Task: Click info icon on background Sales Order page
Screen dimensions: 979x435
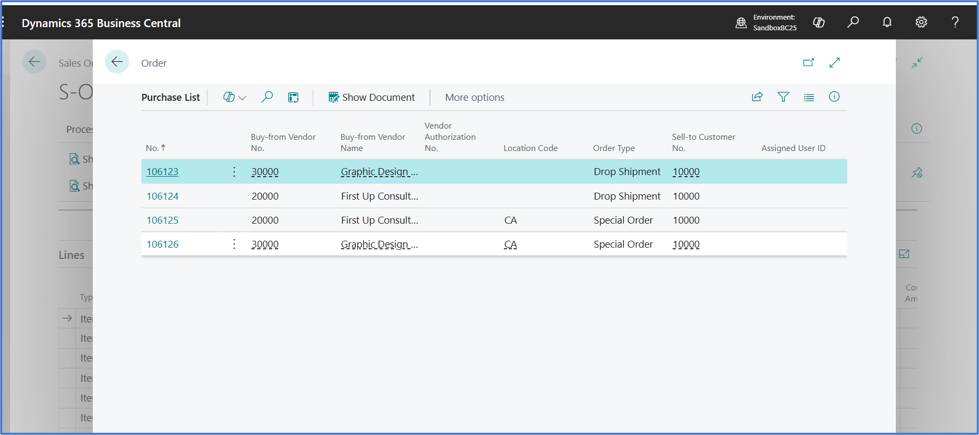Action: [916, 129]
